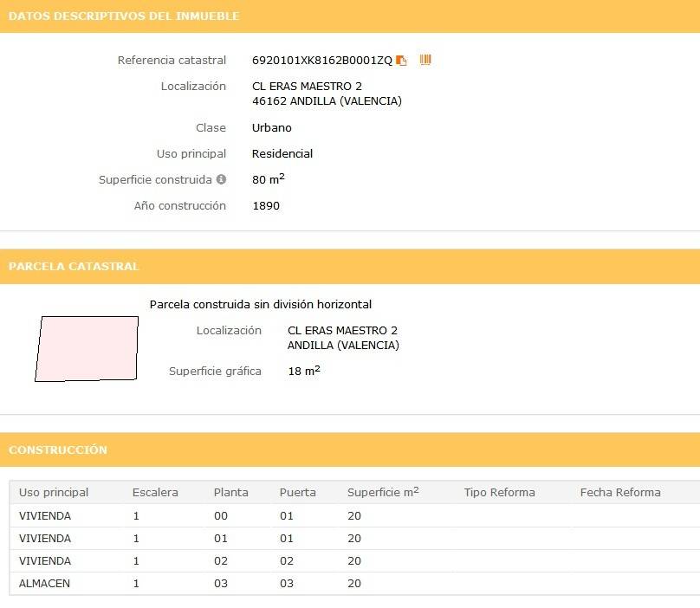The image size is (700, 608).
Task: Click the info icon beside Superficie construida
Action: tap(222, 179)
